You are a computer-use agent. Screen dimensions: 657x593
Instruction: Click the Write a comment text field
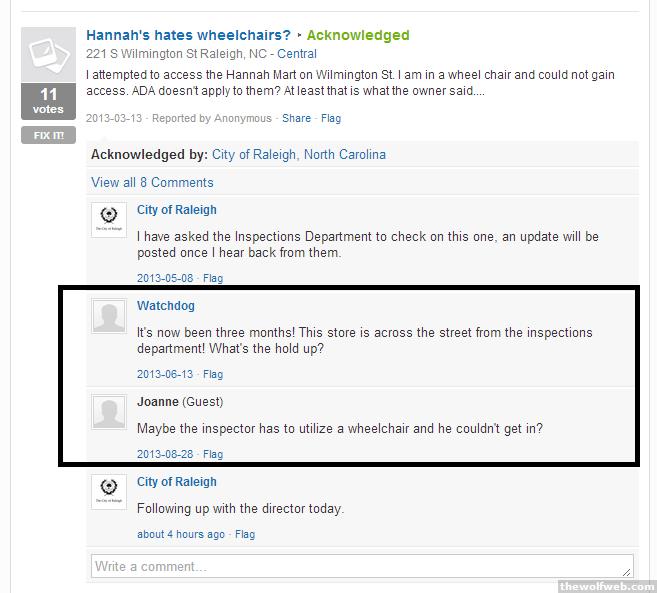[361, 566]
